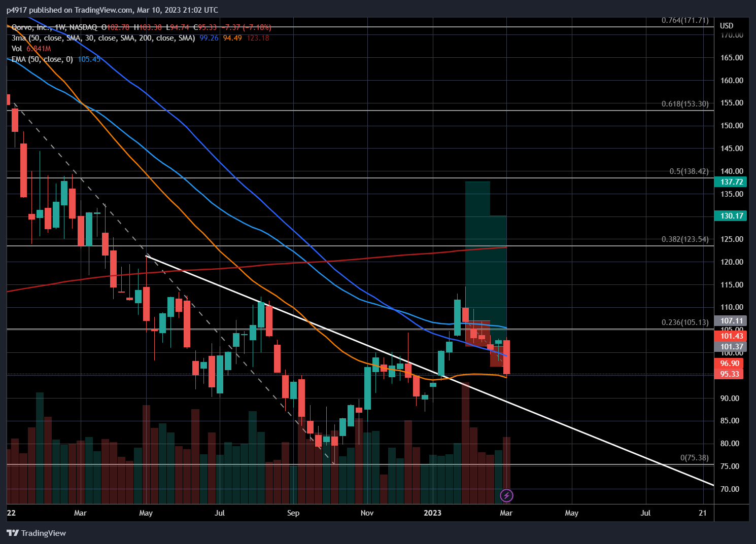Select the USD currency label
The width and height of the screenshot is (756, 544).
tap(727, 25)
